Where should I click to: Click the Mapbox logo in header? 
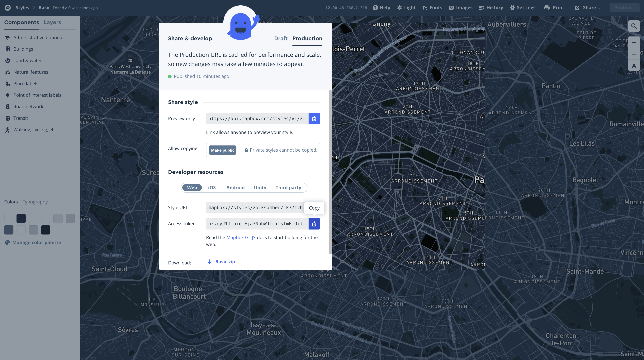[x=7, y=7]
